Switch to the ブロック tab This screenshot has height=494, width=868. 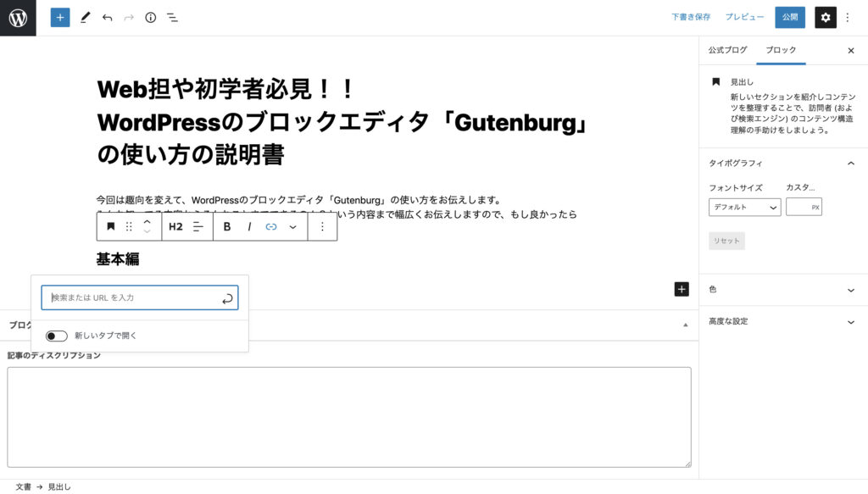[781, 50]
